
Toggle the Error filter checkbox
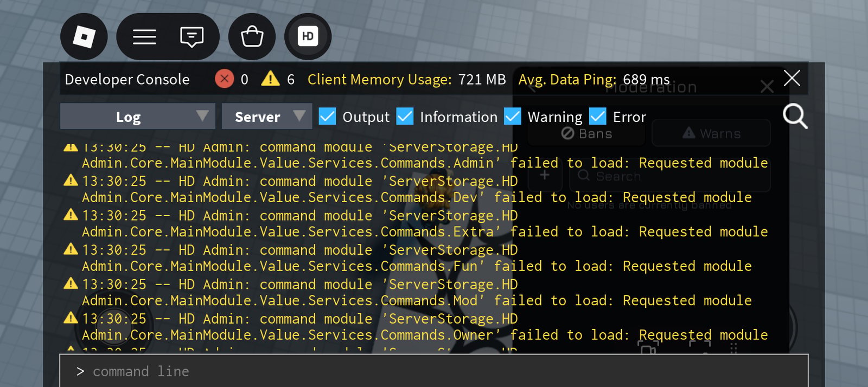[x=597, y=116]
